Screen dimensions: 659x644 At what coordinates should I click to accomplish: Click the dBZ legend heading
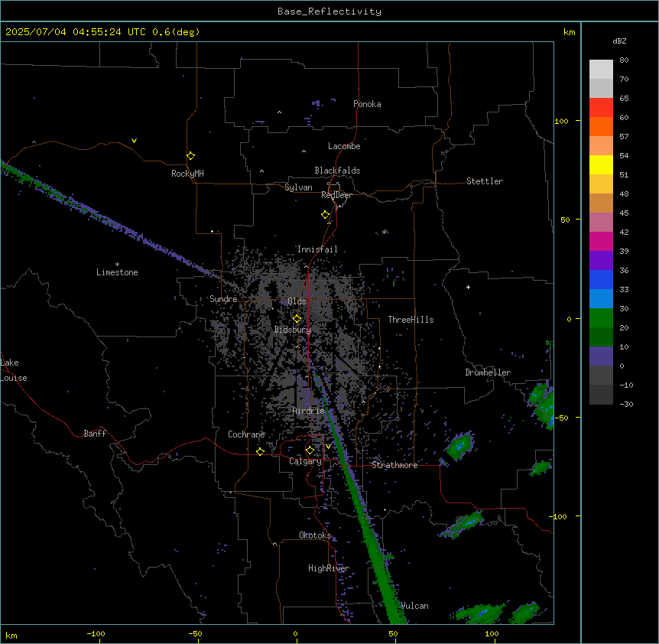pyautogui.click(x=619, y=41)
